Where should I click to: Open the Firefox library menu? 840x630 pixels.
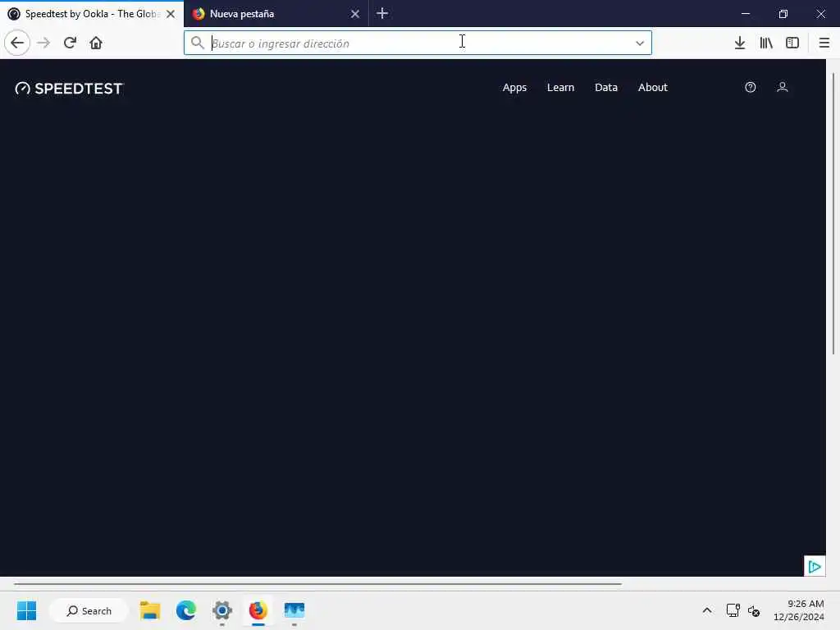(766, 43)
